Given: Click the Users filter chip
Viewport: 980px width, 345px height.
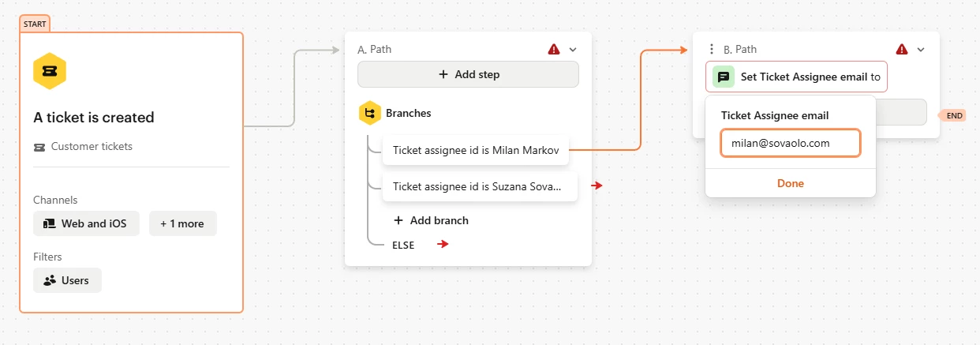Looking at the screenshot, I should click(67, 280).
